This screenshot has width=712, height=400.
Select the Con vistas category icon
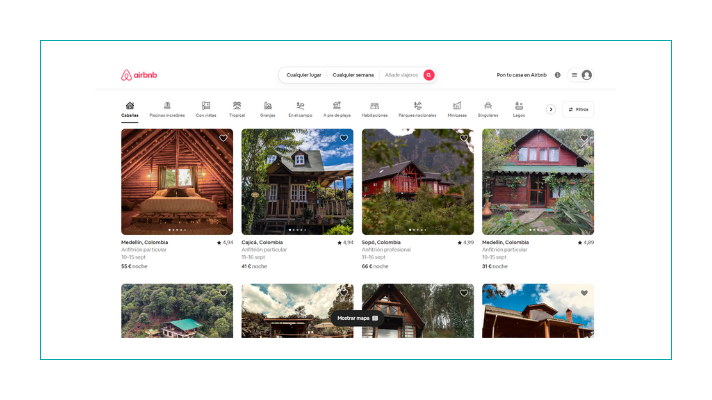tap(206, 105)
